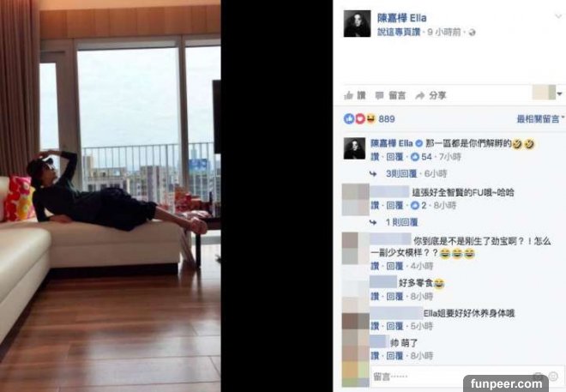Click the verified badge beside 陳嘉樺 Ella comment

(x=419, y=143)
